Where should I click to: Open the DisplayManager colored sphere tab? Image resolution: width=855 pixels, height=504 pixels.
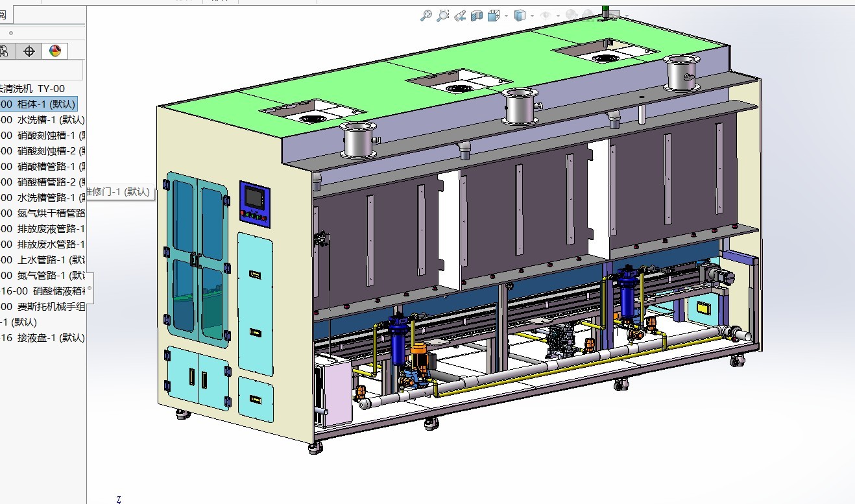[54, 51]
